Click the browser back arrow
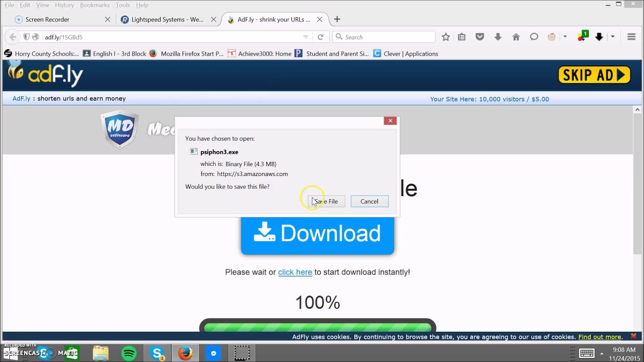Screen dimensions: 644x362 (x=13, y=37)
